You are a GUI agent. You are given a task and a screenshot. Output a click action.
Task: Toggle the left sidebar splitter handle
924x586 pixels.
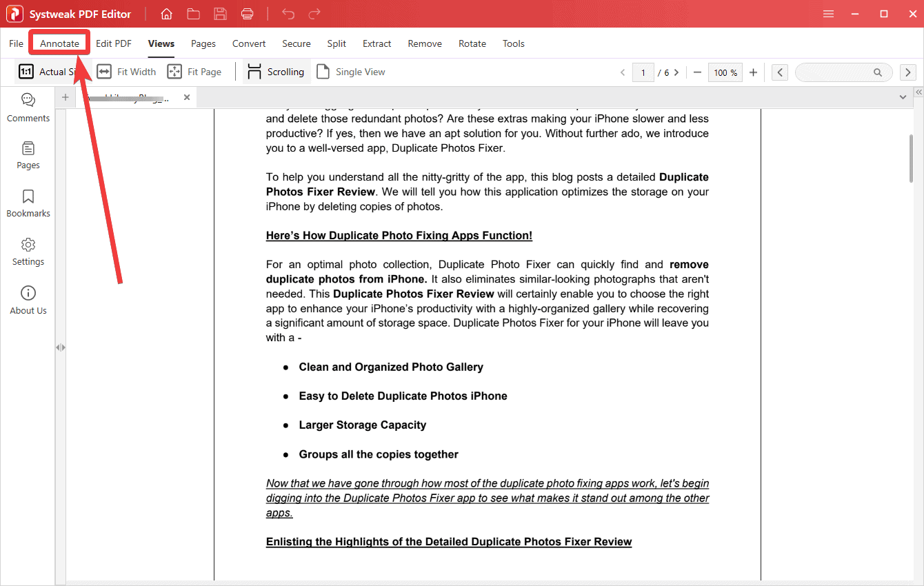tap(61, 347)
